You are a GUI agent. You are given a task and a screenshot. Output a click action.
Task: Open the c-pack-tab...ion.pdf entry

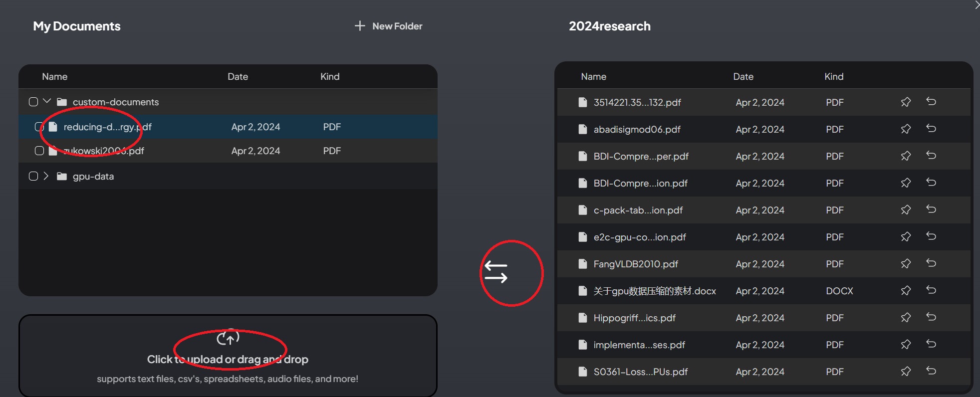click(638, 210)
